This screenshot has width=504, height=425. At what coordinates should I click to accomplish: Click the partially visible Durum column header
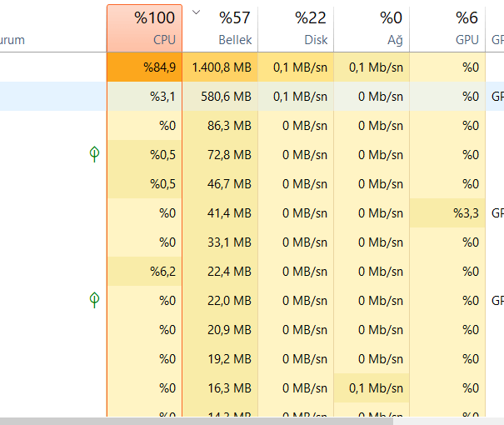click(x=12, y=40)
